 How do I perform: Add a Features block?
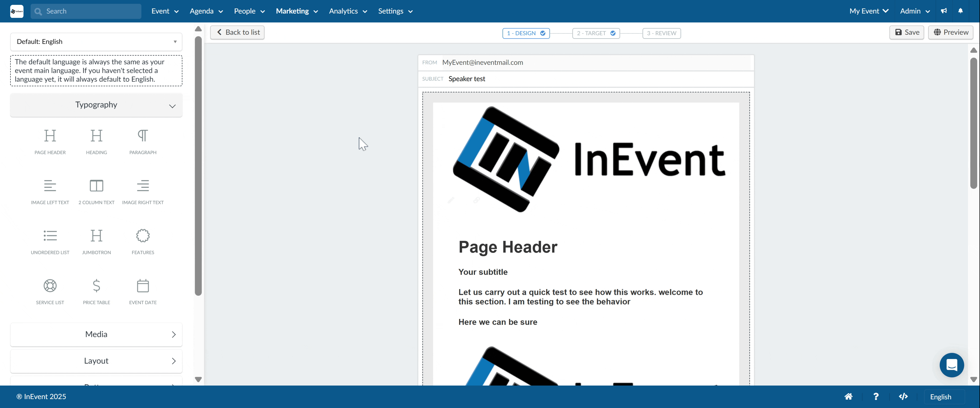click(143, 242)
